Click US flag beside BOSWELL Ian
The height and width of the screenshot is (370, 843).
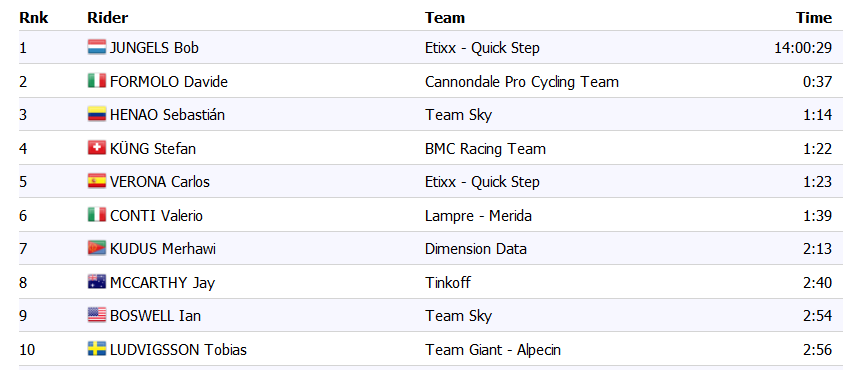coord(97,315)
